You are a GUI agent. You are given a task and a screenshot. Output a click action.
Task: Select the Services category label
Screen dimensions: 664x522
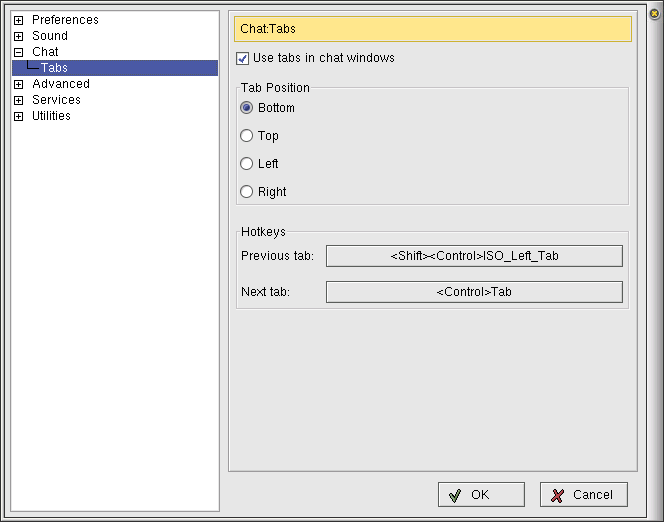[56, 100]
